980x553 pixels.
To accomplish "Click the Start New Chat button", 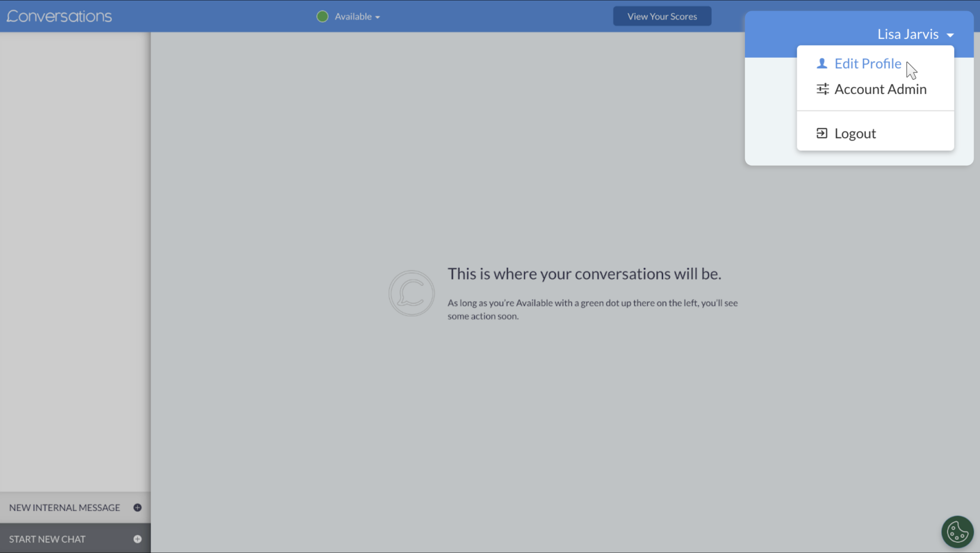I will [75, 539].
